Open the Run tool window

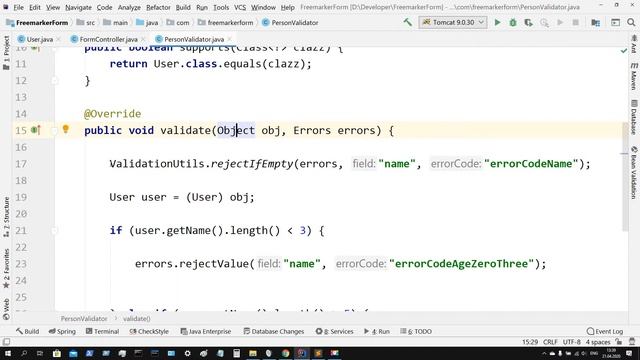pos(377,331)
